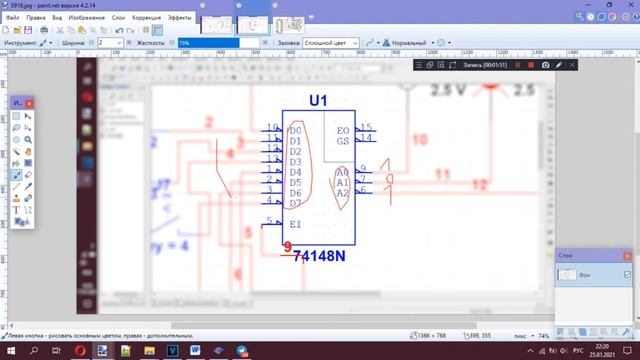Open the Вид menu

click(x=57, y=18)
